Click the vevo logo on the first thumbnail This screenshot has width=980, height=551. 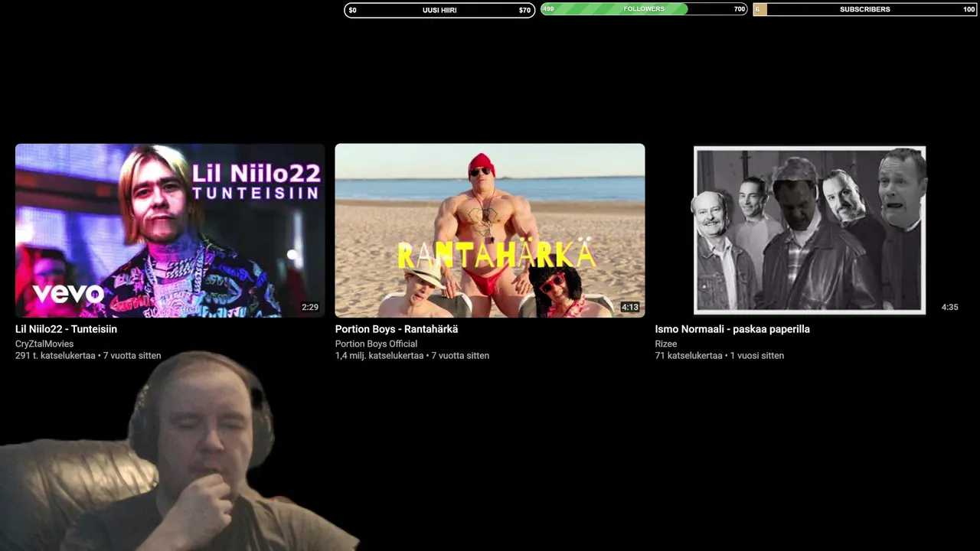[68, 293]
